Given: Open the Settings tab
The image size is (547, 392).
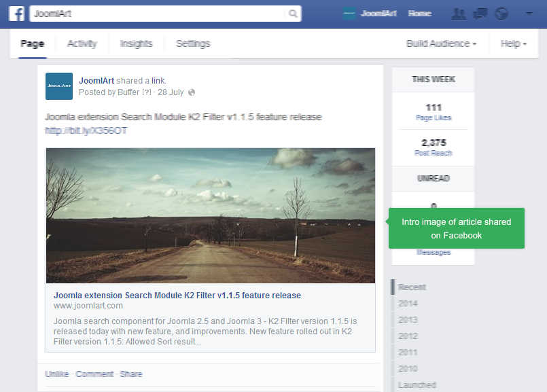Looking at the screenshot, I should click(193, 43).
